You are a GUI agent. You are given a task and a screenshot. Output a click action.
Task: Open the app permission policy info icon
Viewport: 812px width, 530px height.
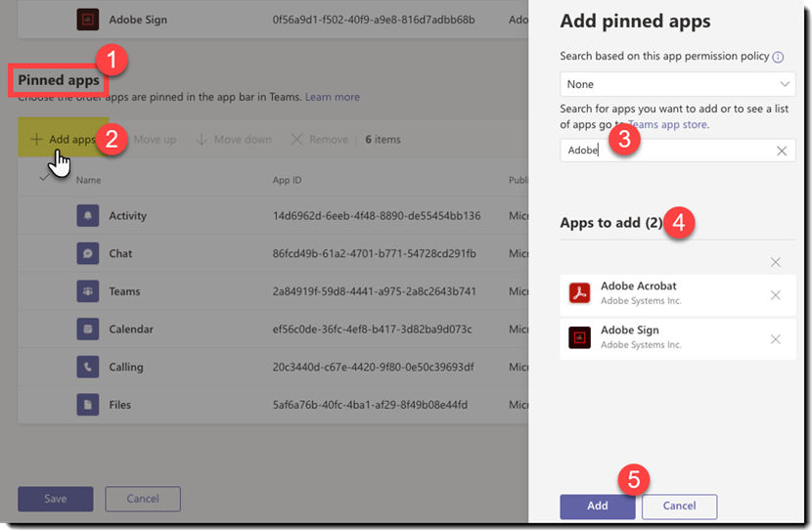pyautogui.click(x=778, y=57)
